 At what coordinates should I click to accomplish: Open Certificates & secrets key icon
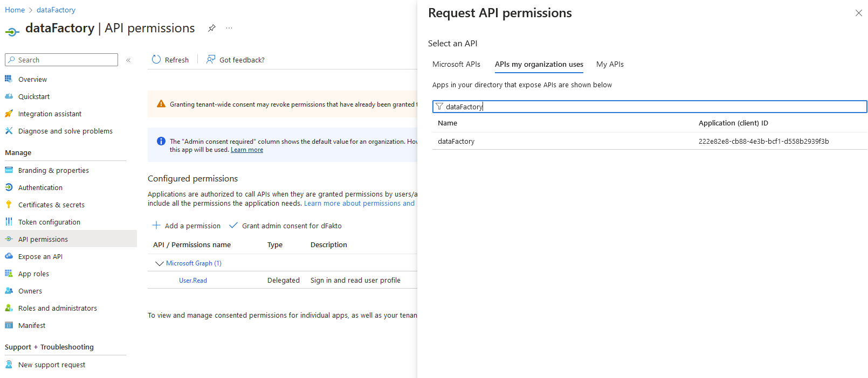[9, 205]
